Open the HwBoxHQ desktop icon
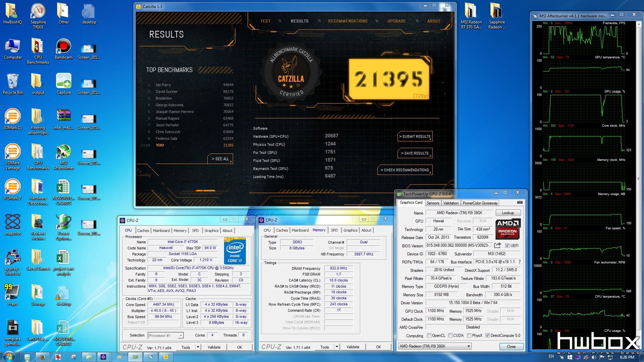The width and height of the screenshot is (644, 362). [12, 13]
